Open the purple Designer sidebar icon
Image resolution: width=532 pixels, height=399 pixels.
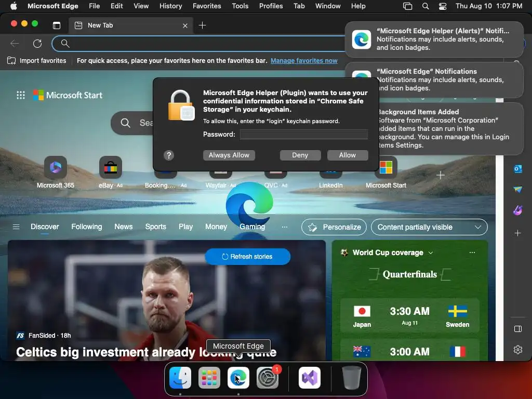(518, 210)
